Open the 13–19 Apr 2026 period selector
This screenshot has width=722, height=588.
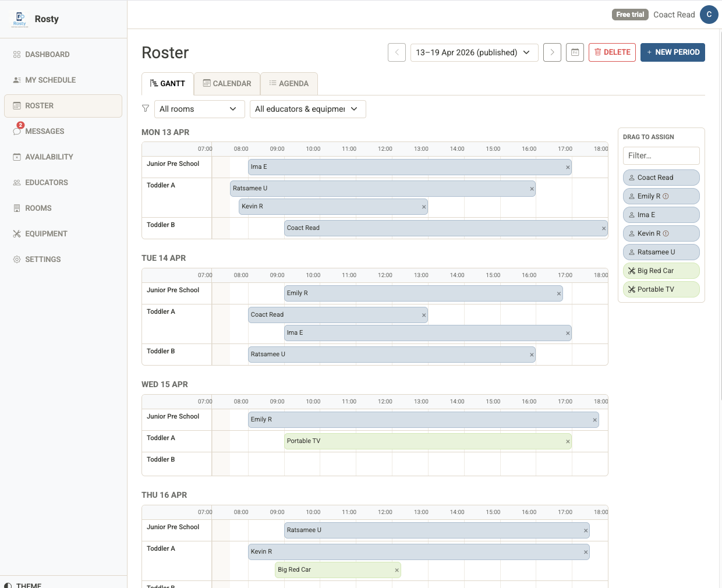(x=474, y=52)
